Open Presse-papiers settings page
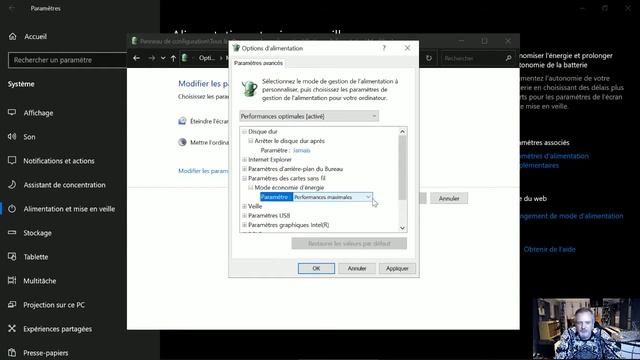The image size is (640, 360). coord(46,353)
